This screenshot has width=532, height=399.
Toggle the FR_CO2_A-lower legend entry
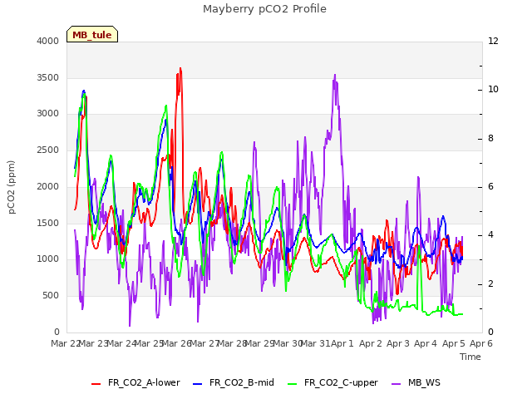[135, 382]
